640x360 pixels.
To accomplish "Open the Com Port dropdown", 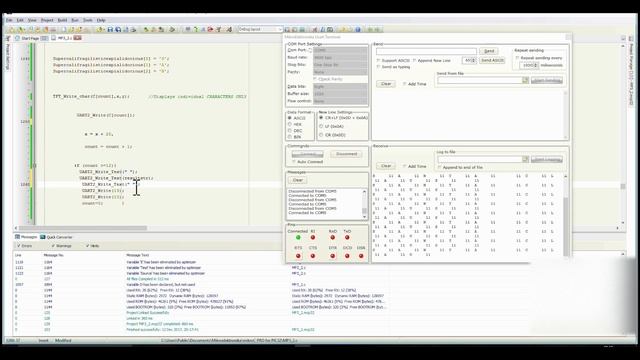I will (340, 50).
